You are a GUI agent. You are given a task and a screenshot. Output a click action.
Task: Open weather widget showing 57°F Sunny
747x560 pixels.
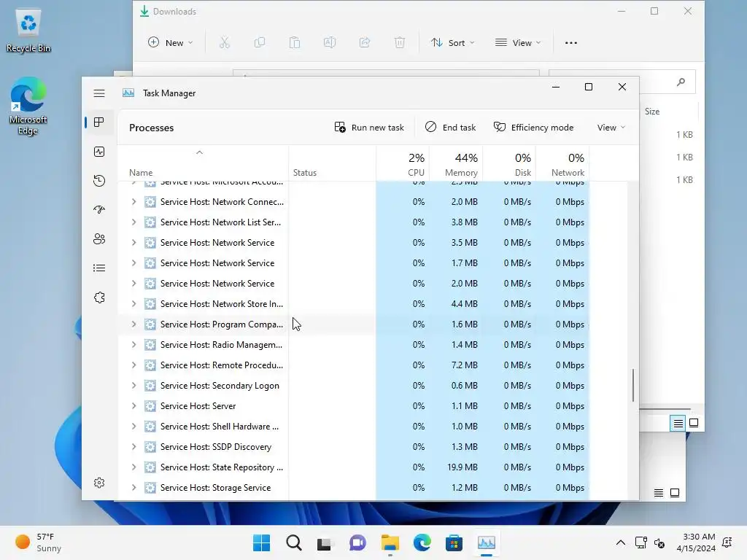38,542
